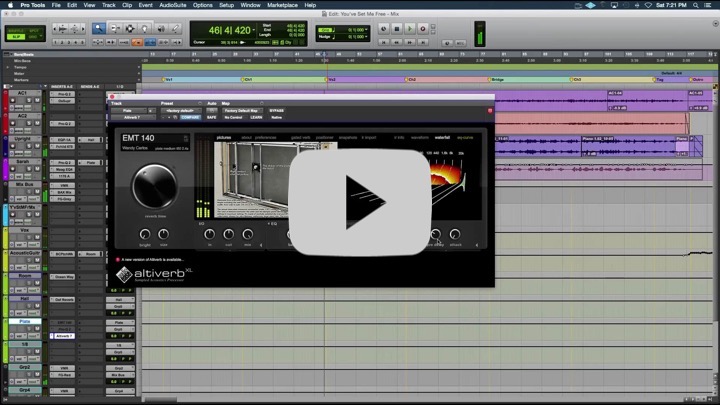
Task: Click the LEARN button
Action: click(256, 118)
